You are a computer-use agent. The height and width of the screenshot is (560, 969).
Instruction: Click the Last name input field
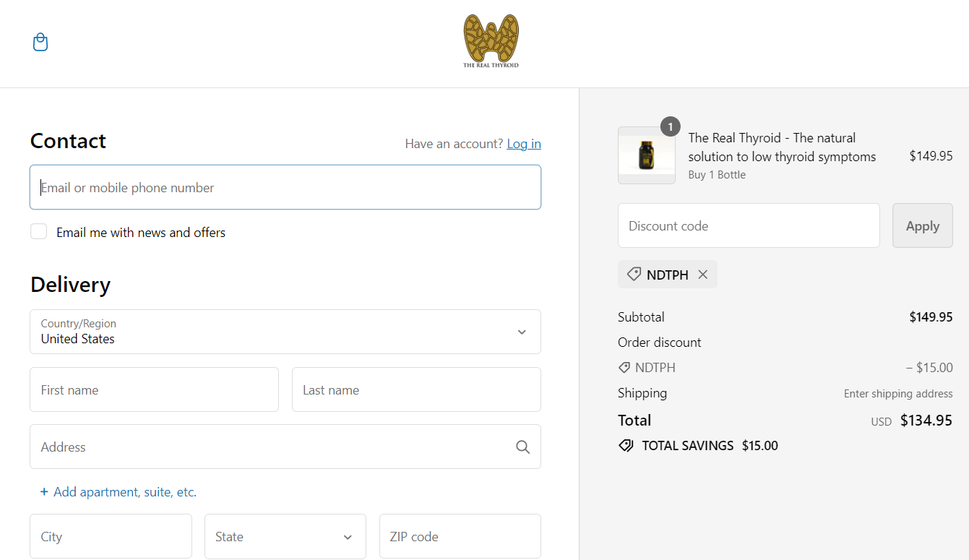coord(416,390)
